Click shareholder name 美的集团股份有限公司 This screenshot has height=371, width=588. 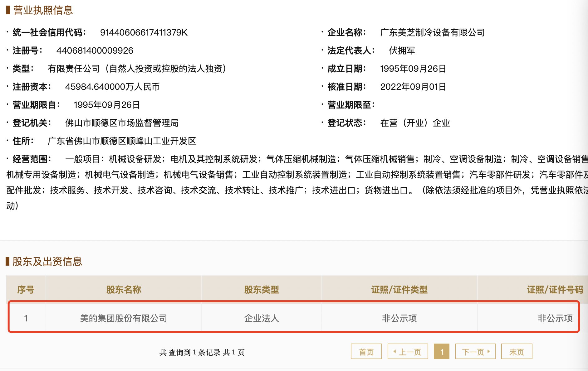[x=124, y=318]
